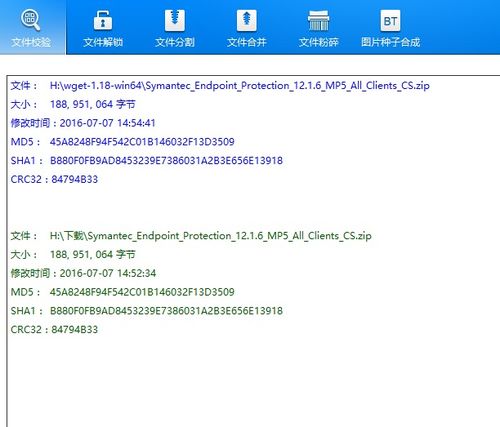Select the second file's MD5 hash value
Screen dimensions: 500x427
tap(142, 292)
